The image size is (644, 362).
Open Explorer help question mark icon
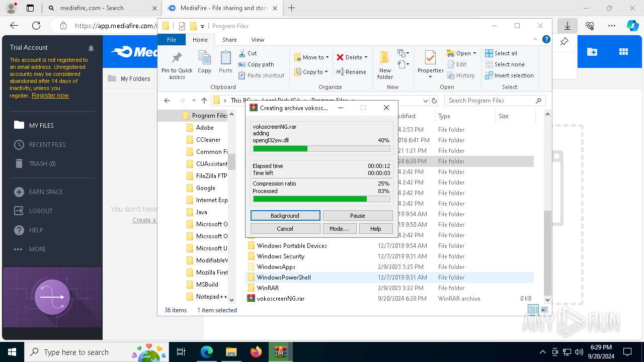546,39
